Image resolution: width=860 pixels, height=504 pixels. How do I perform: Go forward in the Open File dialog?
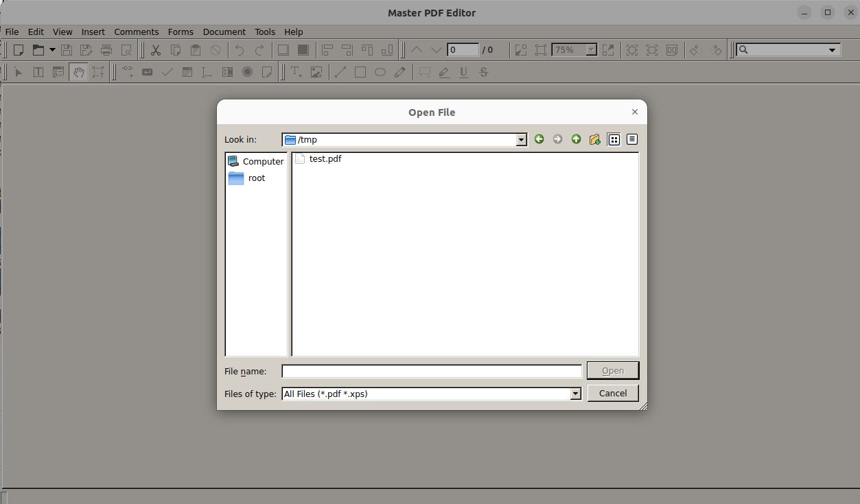pyautogui.click(x=557, y=139)
